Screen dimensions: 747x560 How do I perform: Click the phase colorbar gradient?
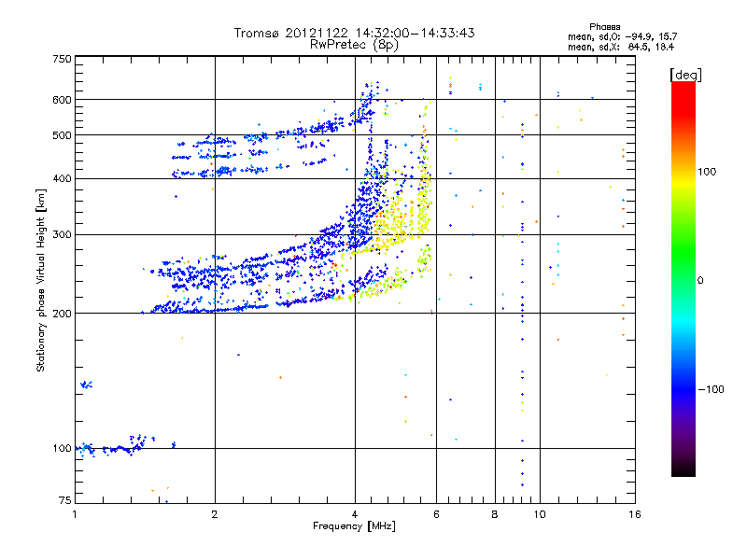(x=684, y=279)
